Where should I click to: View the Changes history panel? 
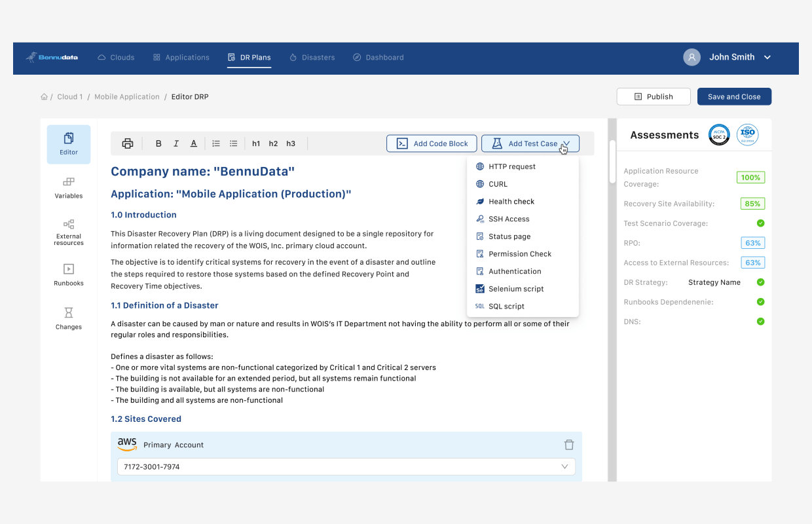[69, 318]
